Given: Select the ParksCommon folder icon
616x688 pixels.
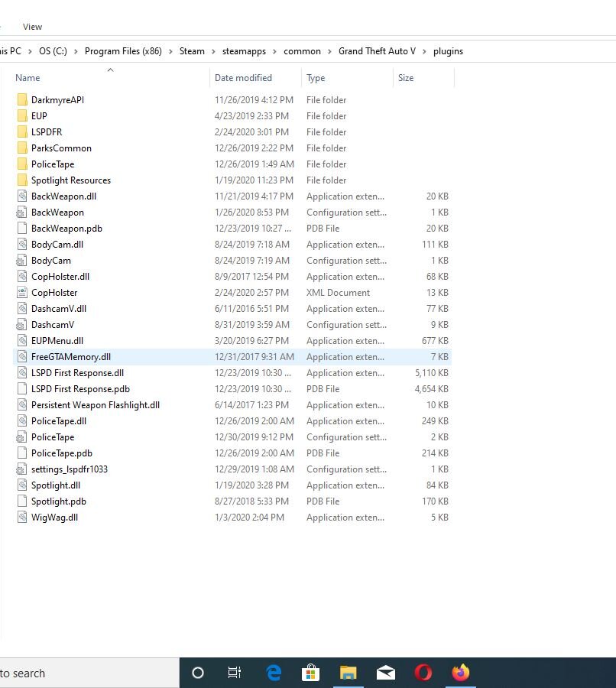Looking at the screenshot, I should point(22,148).
